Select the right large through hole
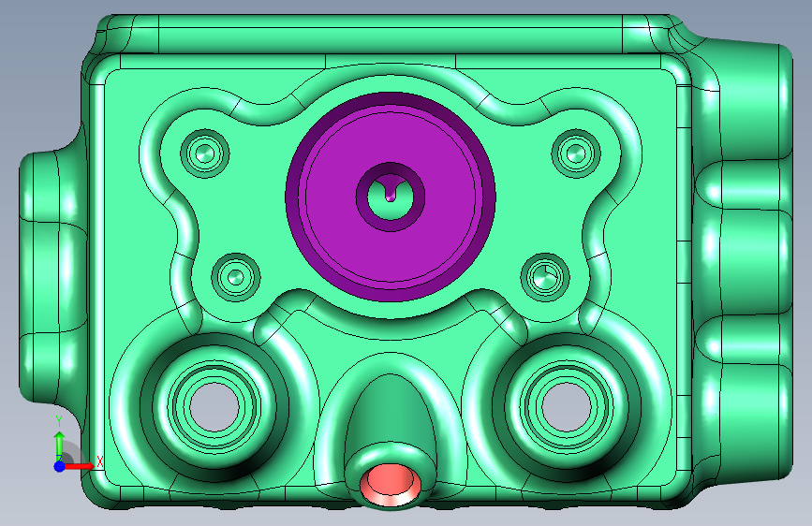 pos(566,407)
